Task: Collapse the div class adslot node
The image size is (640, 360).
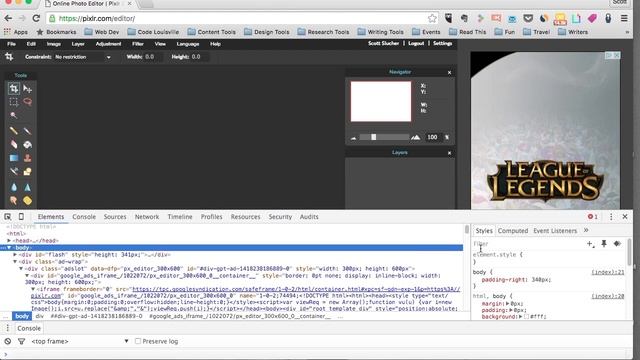Action: (21, 269)
